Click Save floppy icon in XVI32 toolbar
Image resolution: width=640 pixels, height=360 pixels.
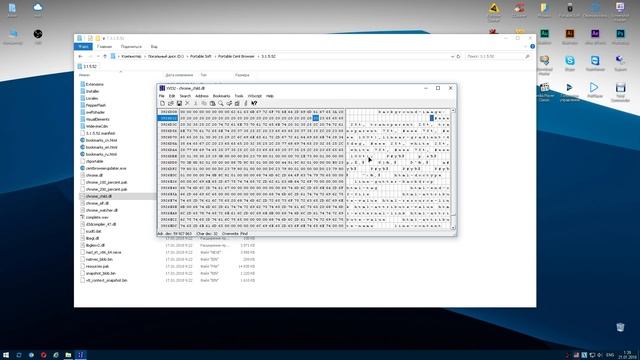pos(179,103)
